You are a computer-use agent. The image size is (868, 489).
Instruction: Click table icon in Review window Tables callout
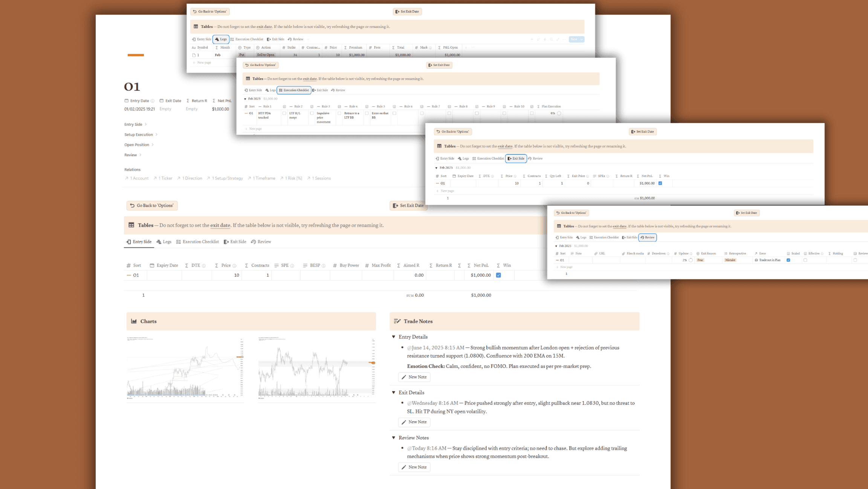559,226
